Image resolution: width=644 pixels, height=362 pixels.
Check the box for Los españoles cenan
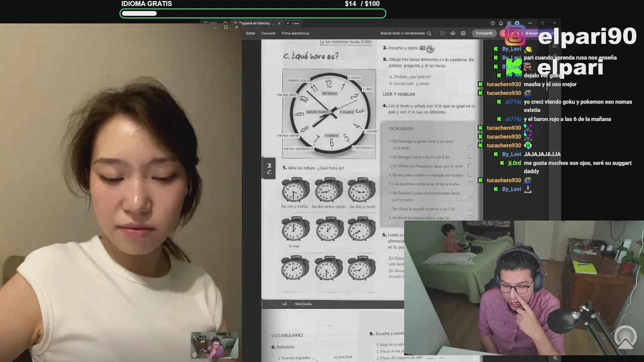(x=470, y=184)
